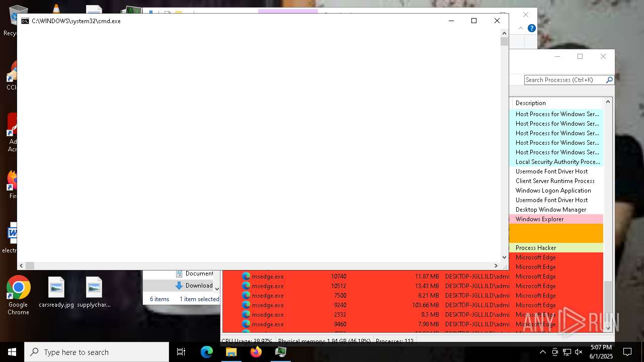Click the muted volume tray icon
The height and width of the screenshot is (362, 644).
coord(579,352)
